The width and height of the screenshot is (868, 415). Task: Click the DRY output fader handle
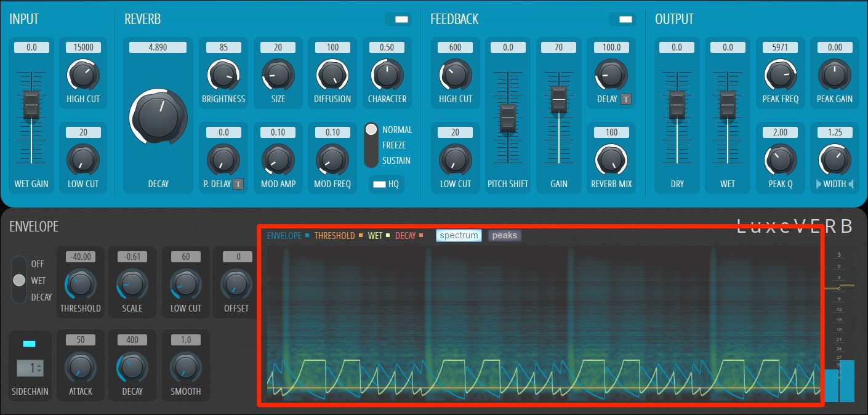[x=677, y=105]
